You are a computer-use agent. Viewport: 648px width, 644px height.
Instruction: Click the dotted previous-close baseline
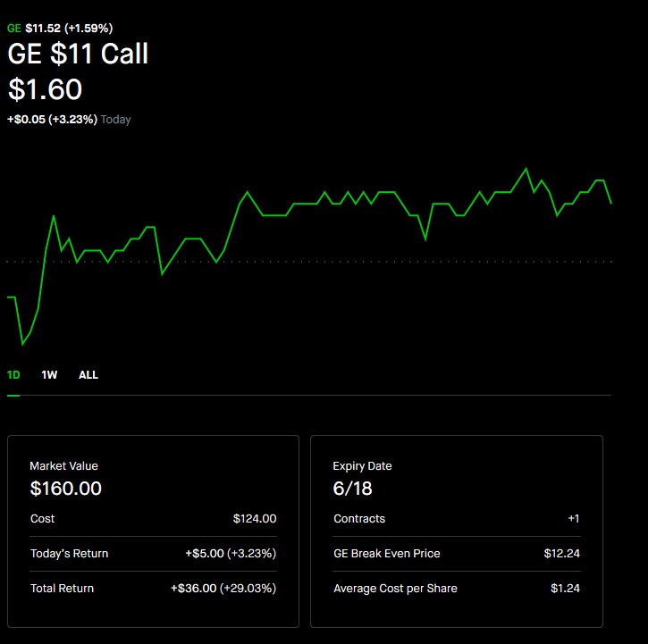click(x=309, y=262)
